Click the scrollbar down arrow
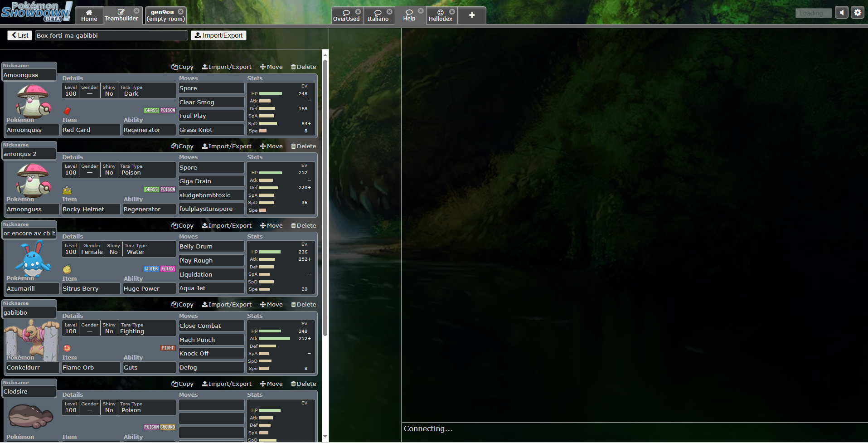Image resolution: width=868 pixels, height=443 pixels. 325,437
